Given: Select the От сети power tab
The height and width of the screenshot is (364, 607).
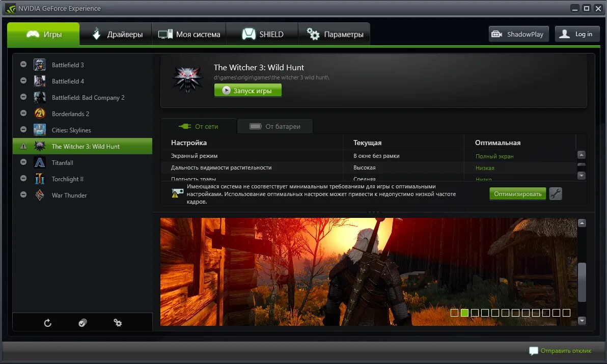Looking at the screenshot, I should 198,126.
